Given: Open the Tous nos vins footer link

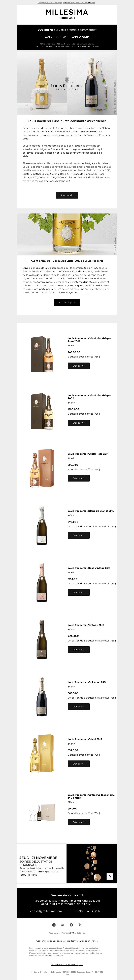Looking at the screenshot, I should [55, 933].
